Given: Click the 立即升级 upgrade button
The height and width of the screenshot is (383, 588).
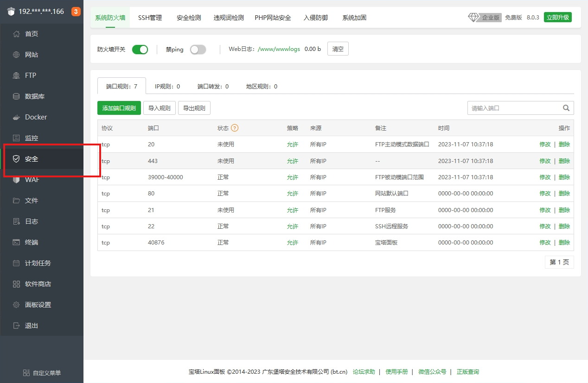Looking at the screenshot, I should (x=558, y=17).
